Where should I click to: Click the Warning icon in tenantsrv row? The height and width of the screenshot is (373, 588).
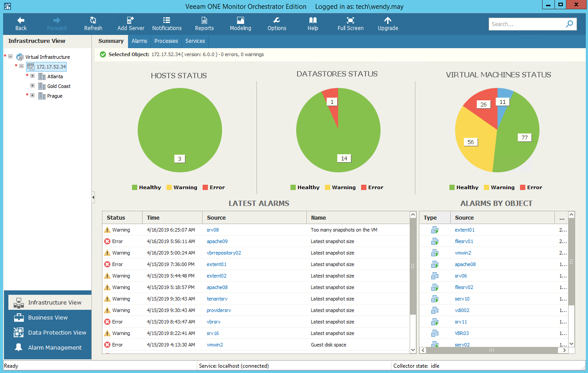(x=107, y=299)
